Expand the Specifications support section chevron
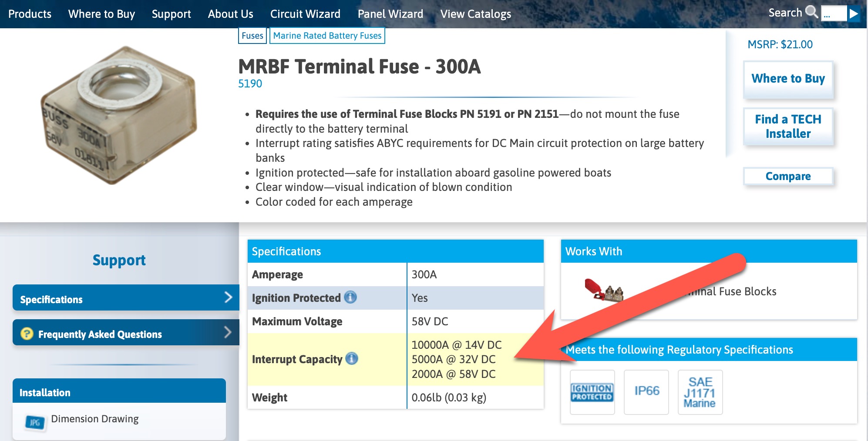868x441 pixels. pyautogui.click(x=228, y=297)
